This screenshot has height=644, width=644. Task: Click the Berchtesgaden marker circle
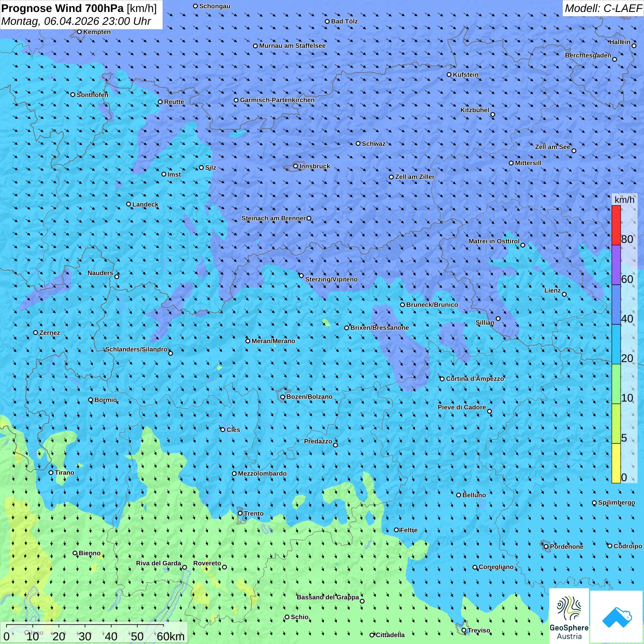click(x=615, y=59)
